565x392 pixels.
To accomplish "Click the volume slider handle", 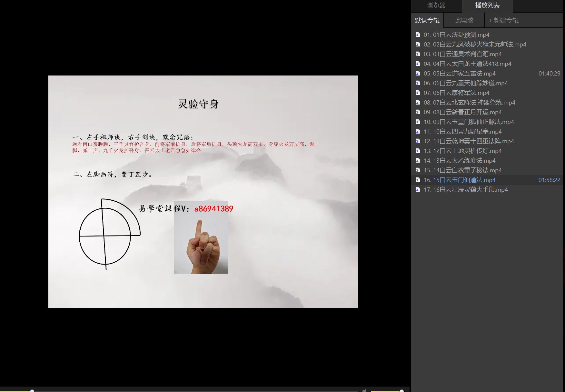I will click(401, 391).
